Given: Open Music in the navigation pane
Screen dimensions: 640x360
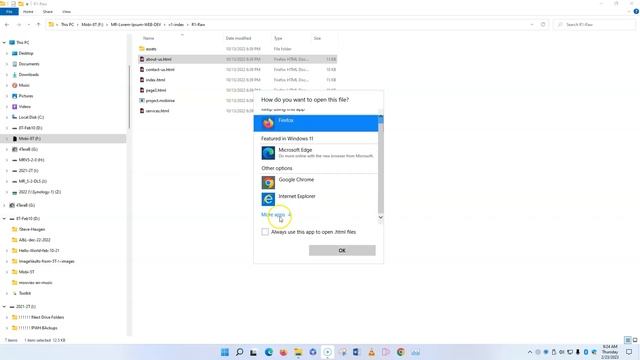Looking at the screenshot, I should point(24,85).
